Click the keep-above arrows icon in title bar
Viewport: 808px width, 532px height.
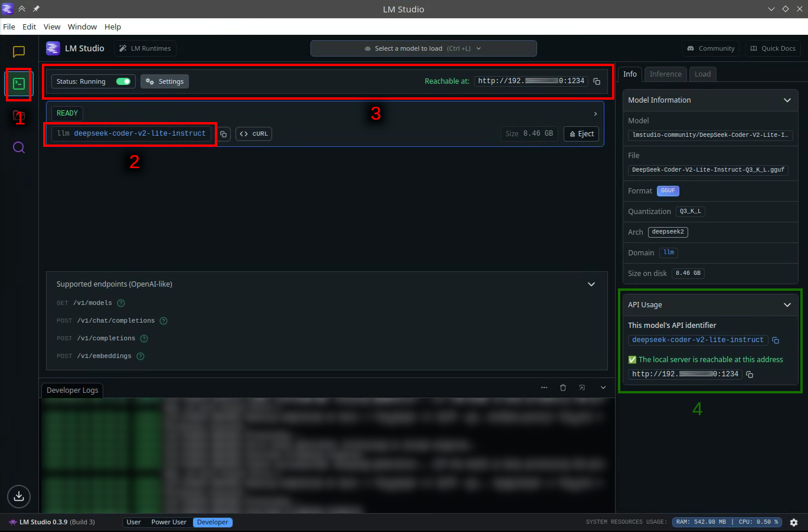(22, 9)
